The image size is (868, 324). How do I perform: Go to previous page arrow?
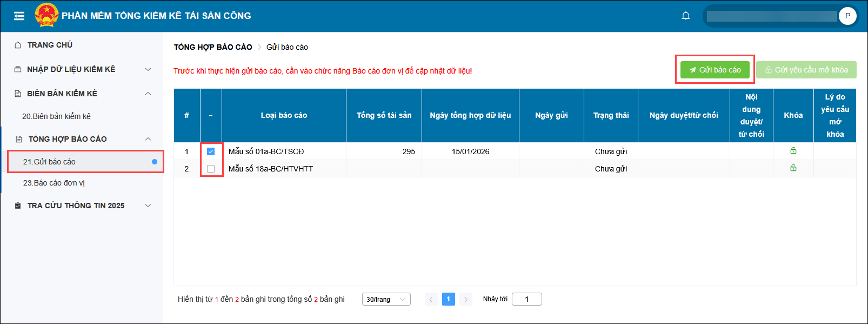tap(431, 299)
